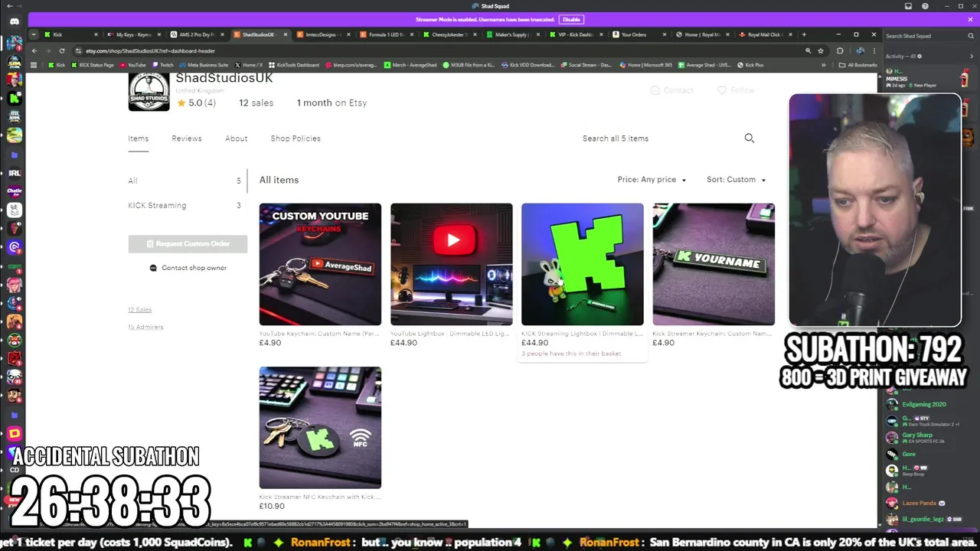
Task: Open a new browser tab
Action: coord(804,34)
